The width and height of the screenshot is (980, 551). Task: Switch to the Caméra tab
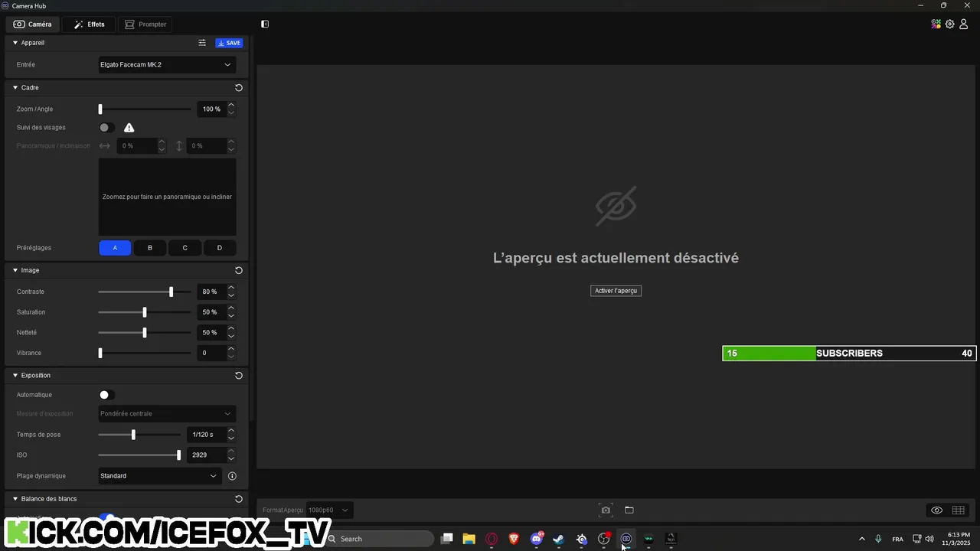tap(32, 24)
